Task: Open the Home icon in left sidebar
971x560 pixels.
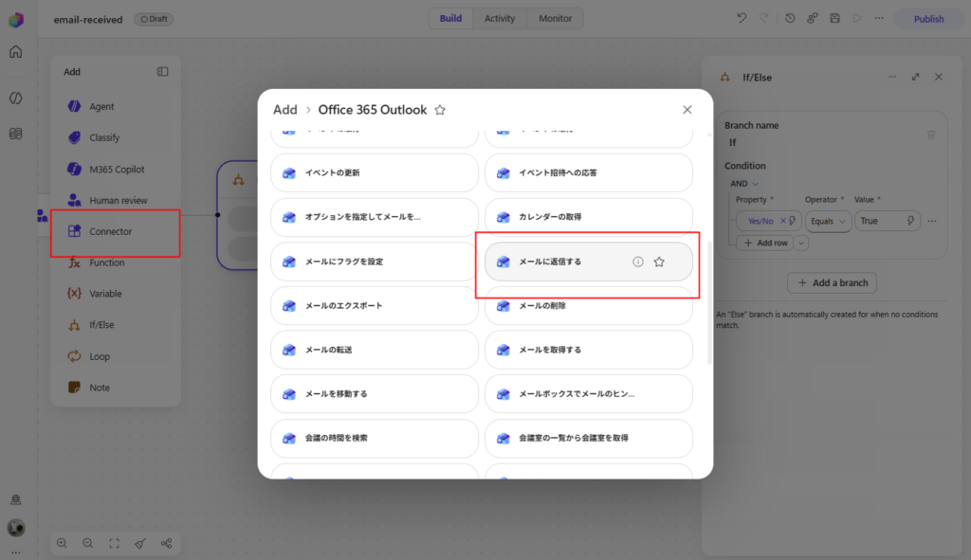Action: click(x=15, y=51)
